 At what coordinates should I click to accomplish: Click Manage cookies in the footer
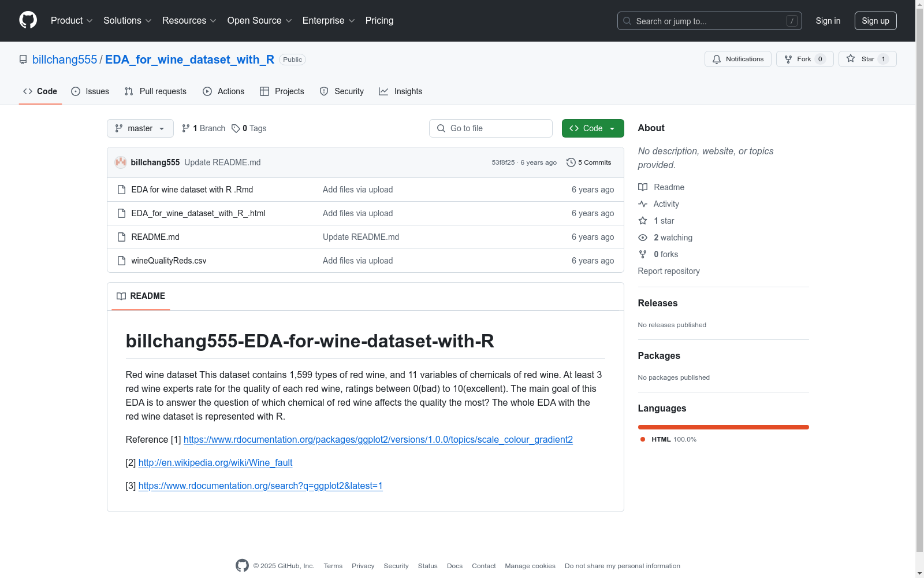tap(530, 566)
